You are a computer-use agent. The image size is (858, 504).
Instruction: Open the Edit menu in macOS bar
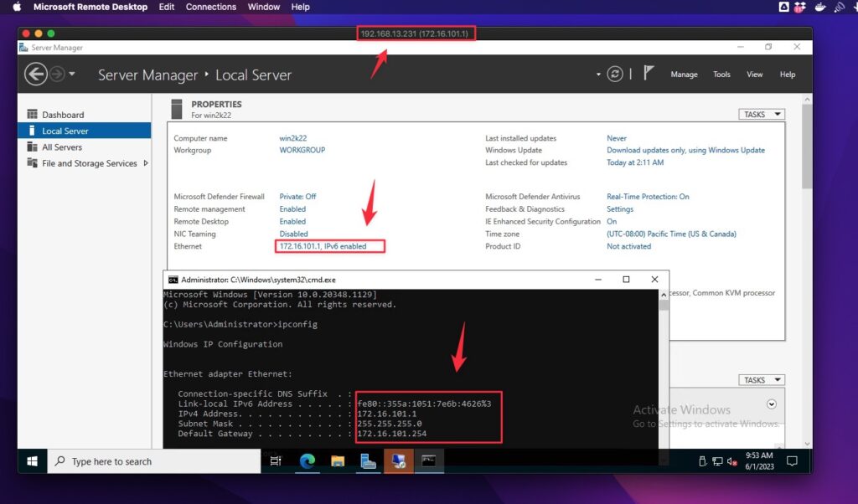click(x=167, y=7)
